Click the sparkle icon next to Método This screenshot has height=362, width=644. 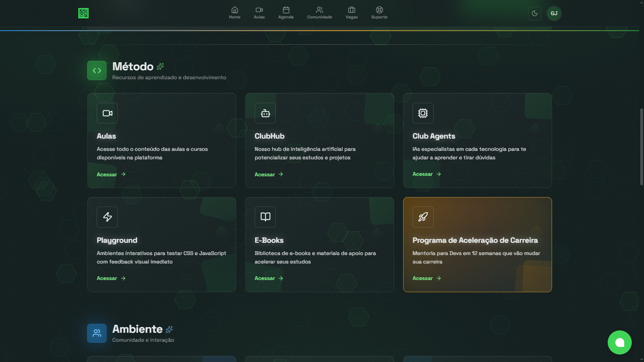[160, 66]
